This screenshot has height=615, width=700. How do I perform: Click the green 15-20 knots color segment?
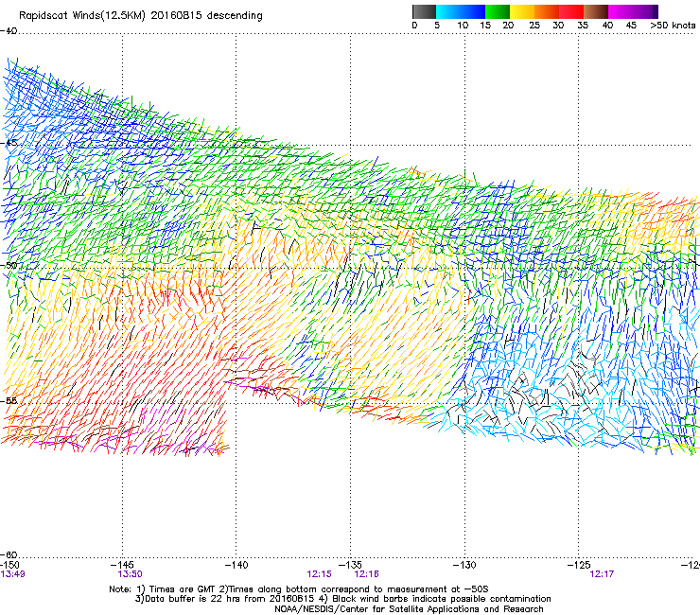point(498,11)
